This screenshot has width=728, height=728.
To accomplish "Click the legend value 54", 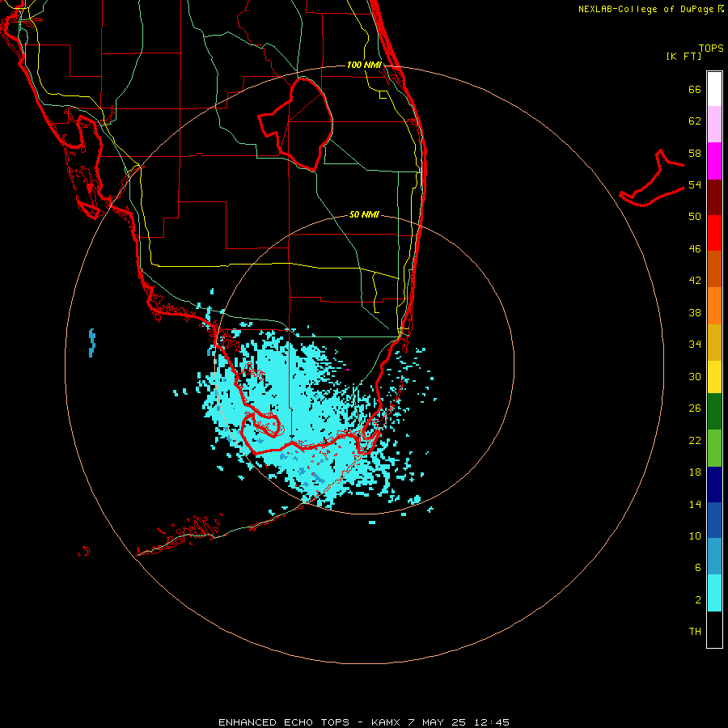I will pyautogui.click(x=695, y=184).
